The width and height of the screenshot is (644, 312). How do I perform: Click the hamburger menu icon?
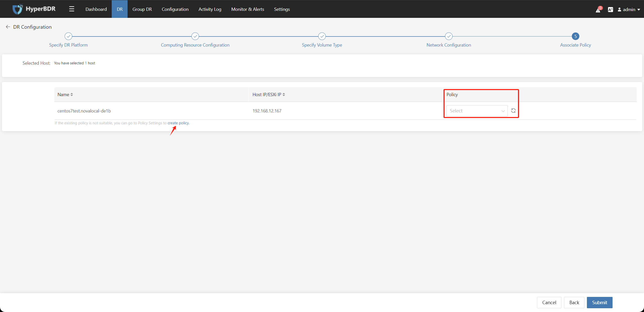tap(71, 9)
